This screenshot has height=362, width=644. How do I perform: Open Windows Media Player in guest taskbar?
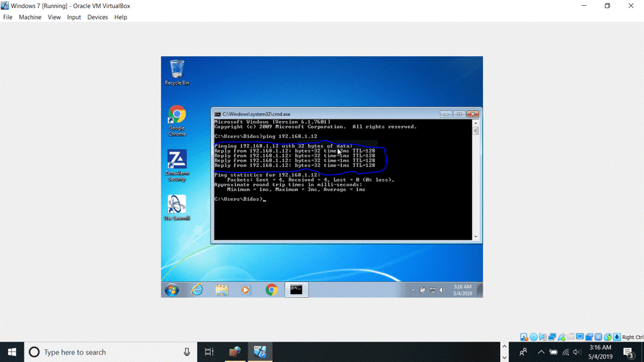click(x=246, y=290)
